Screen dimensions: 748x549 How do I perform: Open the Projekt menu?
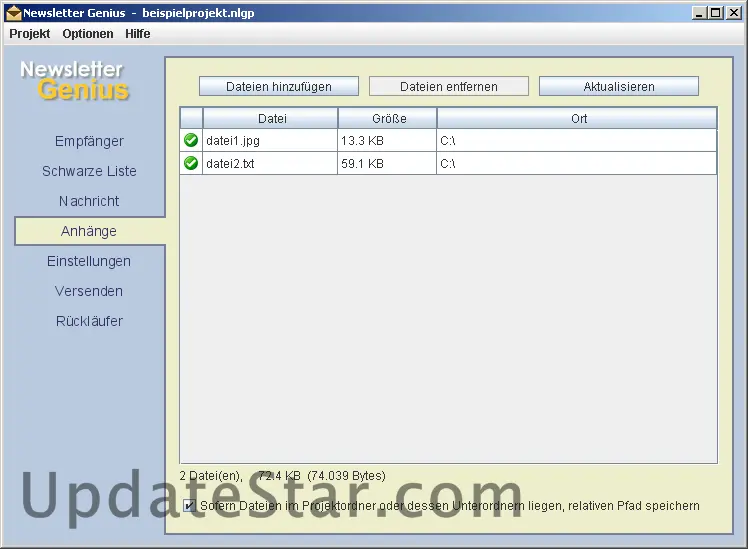(x=30, y=34)
